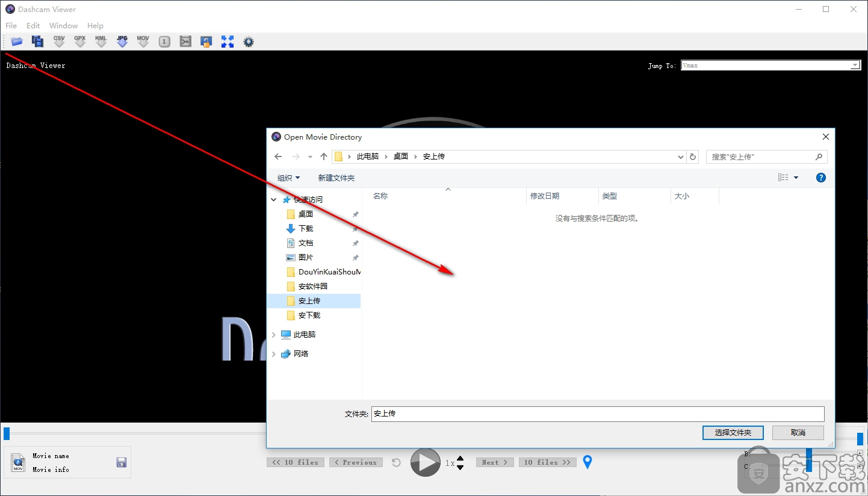Open the Edit menu
Viewport: 868px width, 496px height.
(x=33, y=25)
